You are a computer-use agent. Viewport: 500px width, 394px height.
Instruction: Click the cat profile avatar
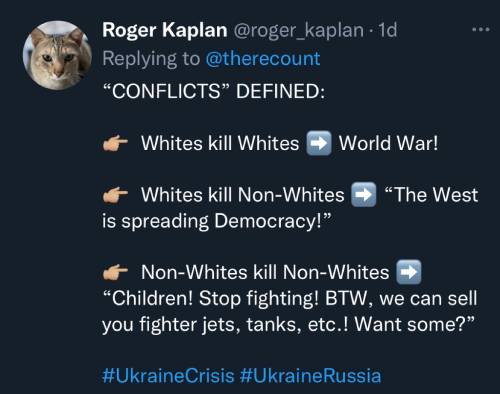tap(57, 56)
